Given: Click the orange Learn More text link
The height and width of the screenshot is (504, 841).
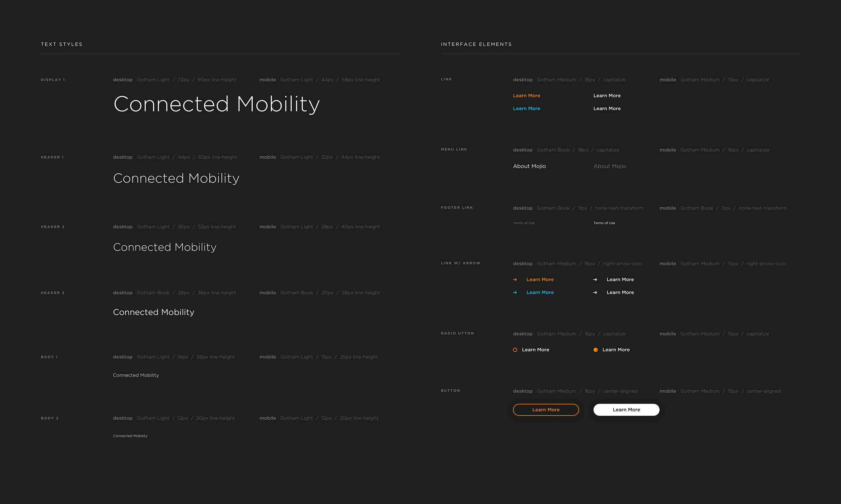Looking at the screenshot, I should 526,96.
